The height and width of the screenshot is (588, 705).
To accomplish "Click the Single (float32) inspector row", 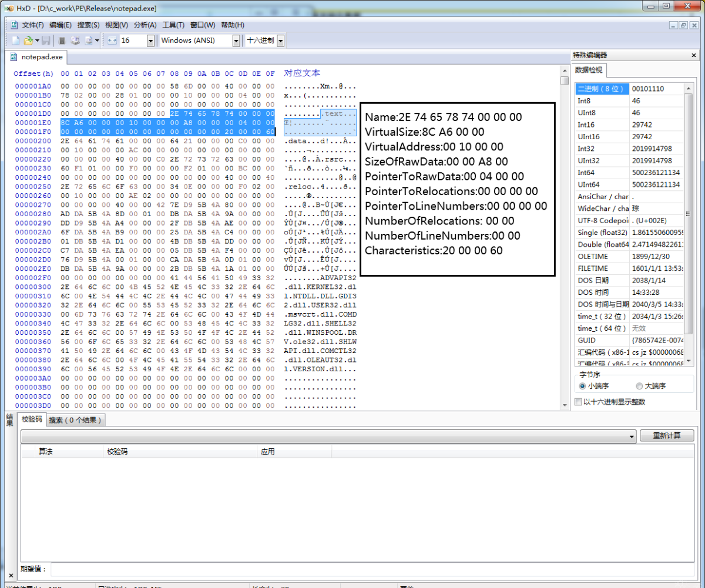I will tap(630, 233).
